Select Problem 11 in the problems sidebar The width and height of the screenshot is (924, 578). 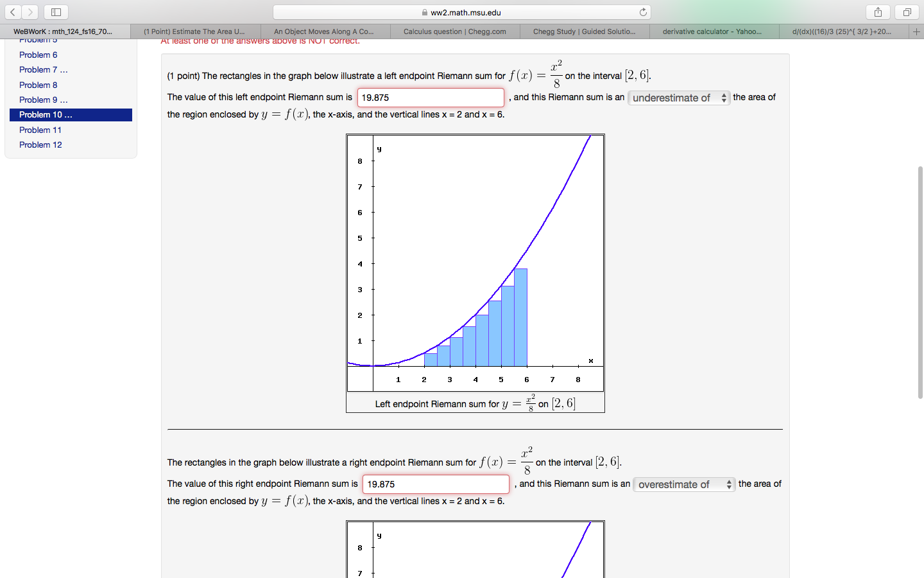click(40, 130)
